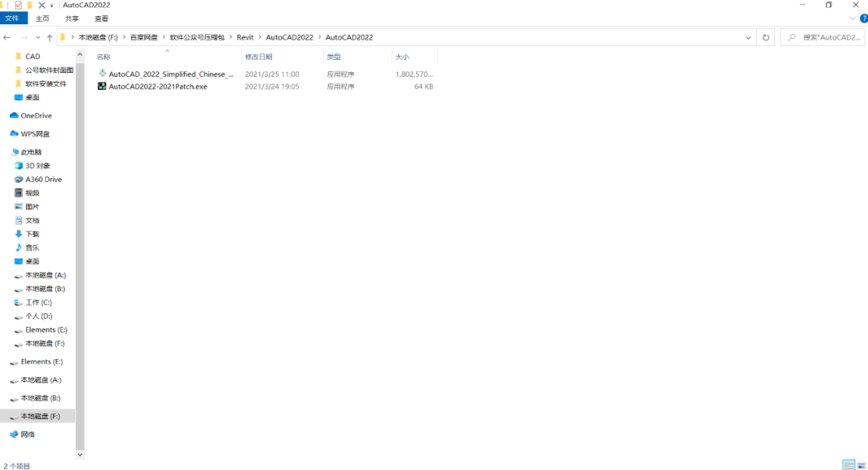Open the Customize Quick Access Toolbar arrow

coord(52,6)
